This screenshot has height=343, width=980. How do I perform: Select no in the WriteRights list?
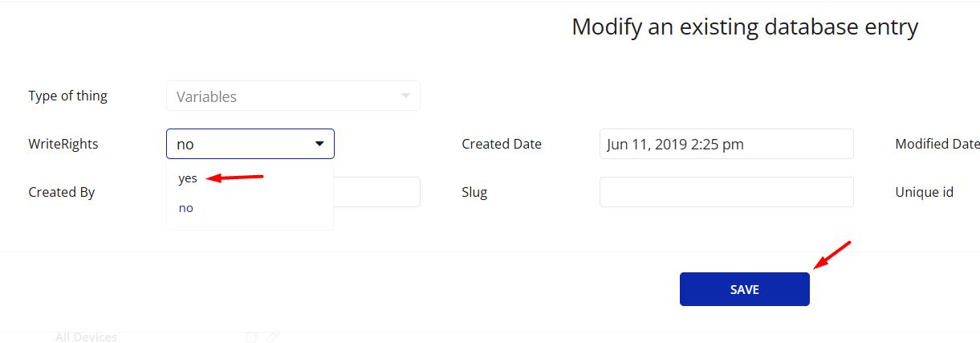[186, 208]
